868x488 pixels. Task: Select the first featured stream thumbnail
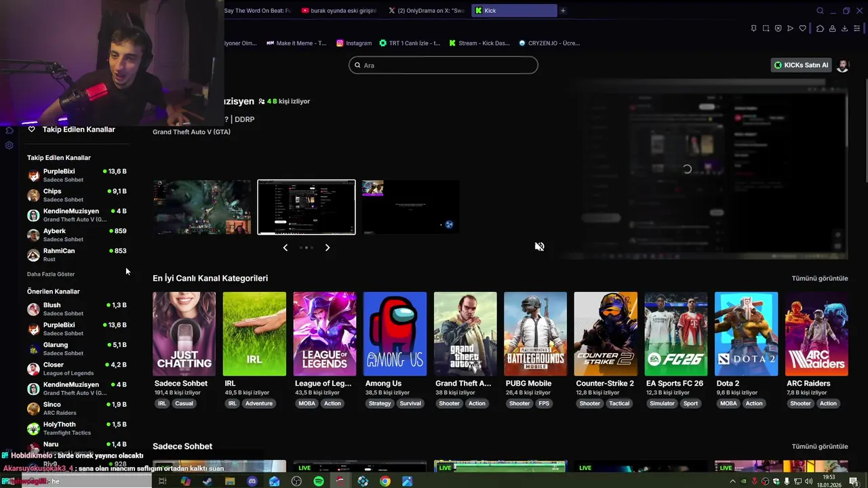click(x=202, y=207)
